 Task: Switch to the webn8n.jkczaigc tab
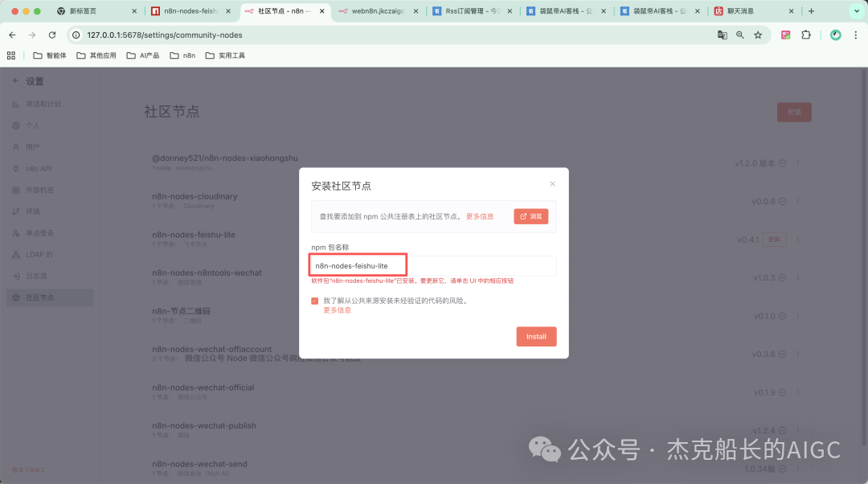pos(378,11)
